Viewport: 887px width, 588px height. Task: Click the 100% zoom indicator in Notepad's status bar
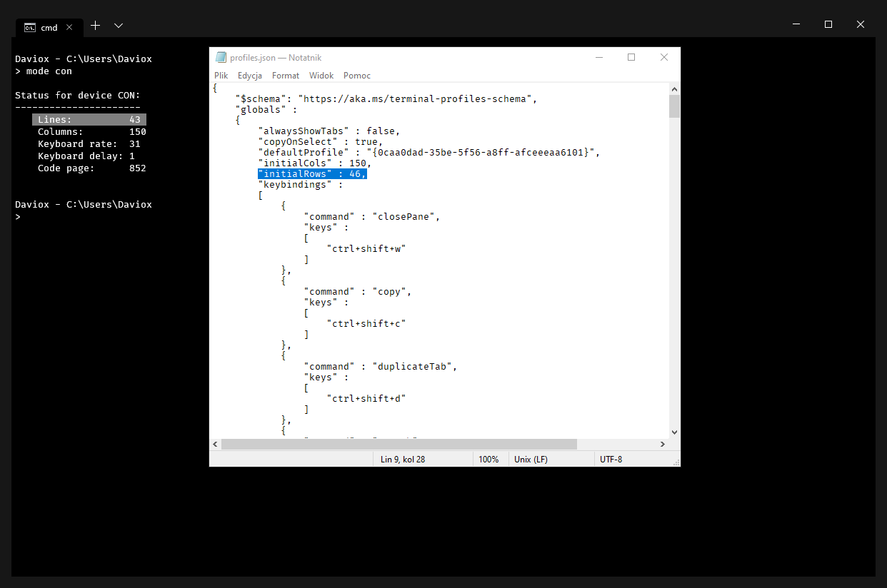point(490,459)
